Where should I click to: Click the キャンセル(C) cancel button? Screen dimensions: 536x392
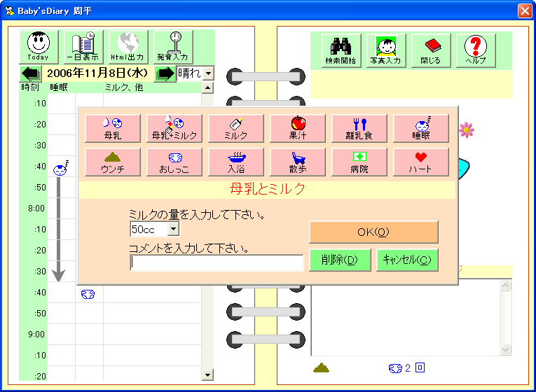click(x=407, y=260)
